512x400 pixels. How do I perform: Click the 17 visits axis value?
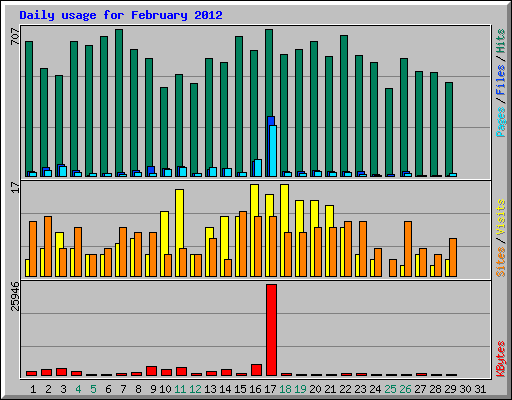point(15,187)
